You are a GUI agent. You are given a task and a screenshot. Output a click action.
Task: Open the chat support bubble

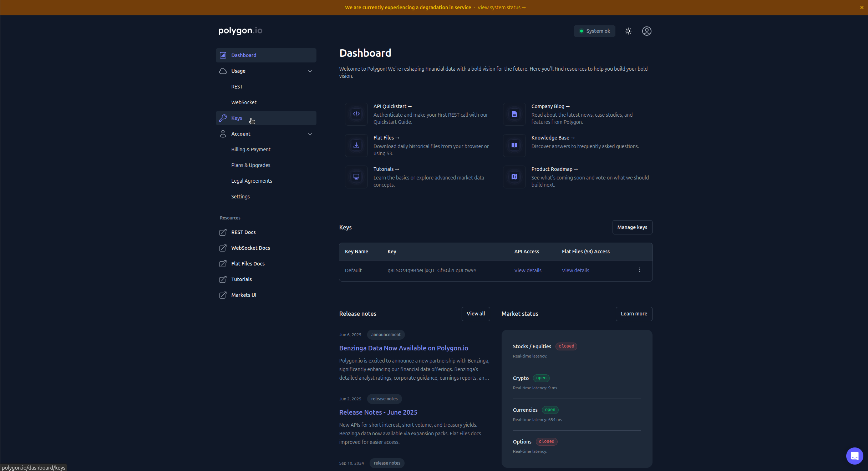tap(854, 456)
